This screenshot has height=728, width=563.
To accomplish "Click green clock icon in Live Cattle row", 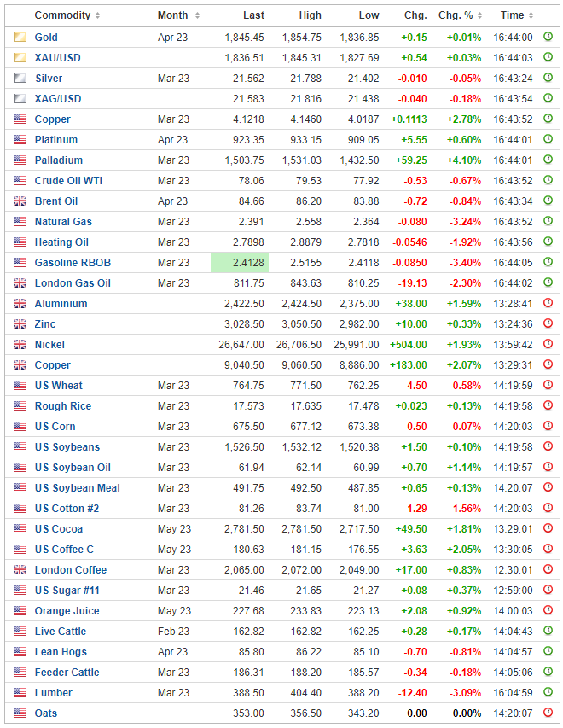I will [x=548, y=630].
